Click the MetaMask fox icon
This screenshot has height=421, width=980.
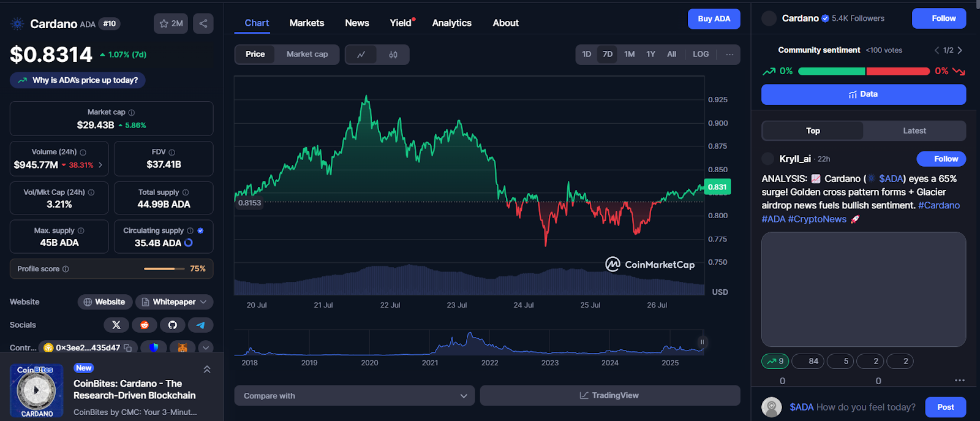click(183, 347)
